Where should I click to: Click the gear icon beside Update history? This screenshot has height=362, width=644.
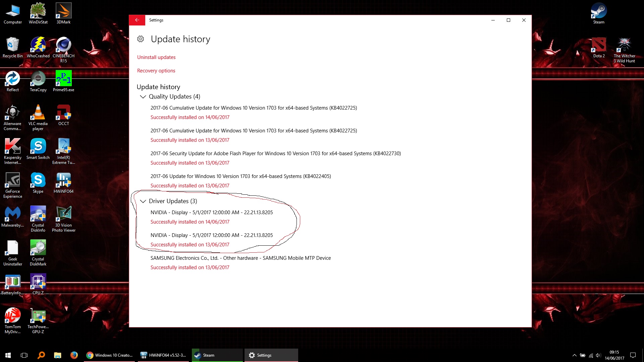point(141,39)
